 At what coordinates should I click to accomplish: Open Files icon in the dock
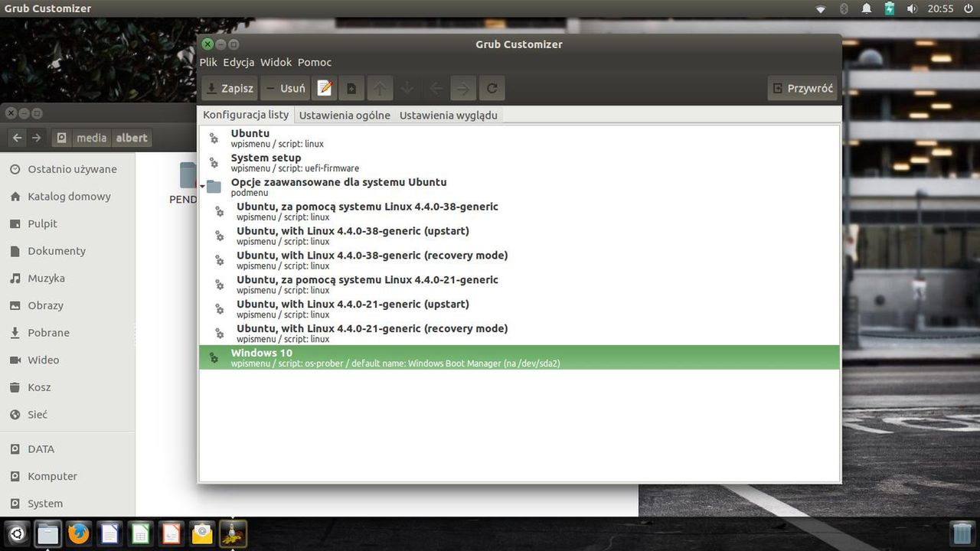pyautogui.click(x=47, y=533)
